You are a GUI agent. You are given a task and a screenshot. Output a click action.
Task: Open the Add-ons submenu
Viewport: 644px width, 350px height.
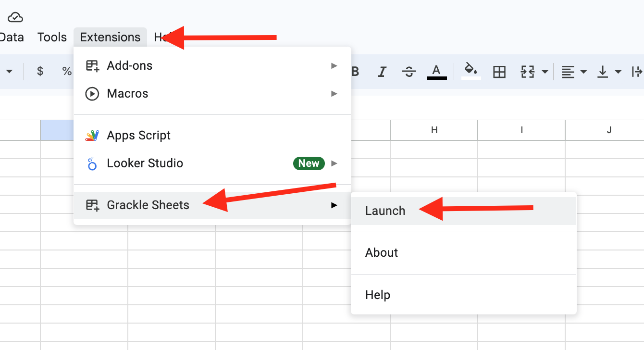pos(212,65)
